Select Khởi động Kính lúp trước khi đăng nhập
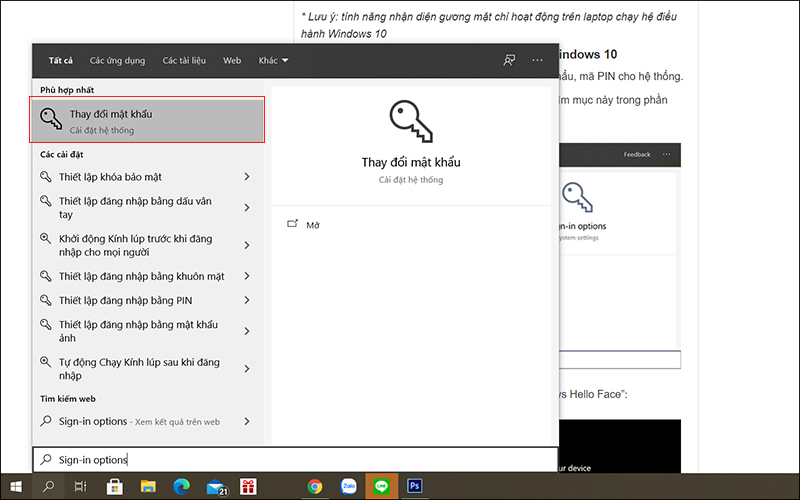Image resolution: width=800 pixels, height=500 pixels. 135,245
